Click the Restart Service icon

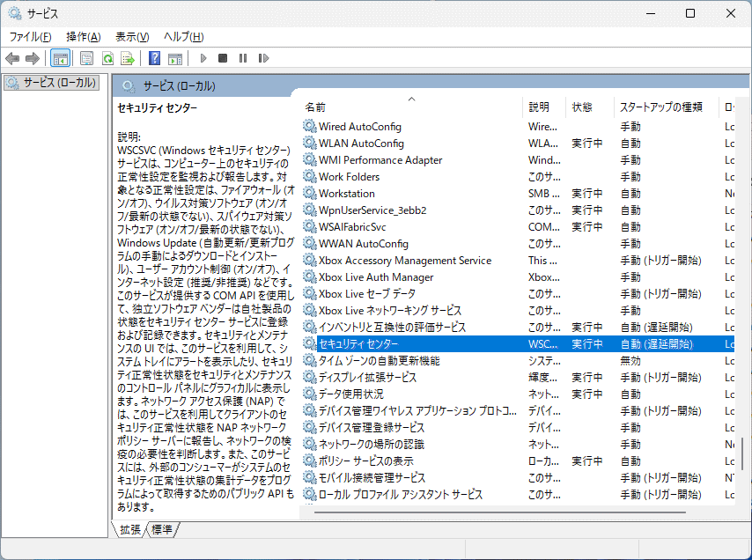[x=263, y=58]
